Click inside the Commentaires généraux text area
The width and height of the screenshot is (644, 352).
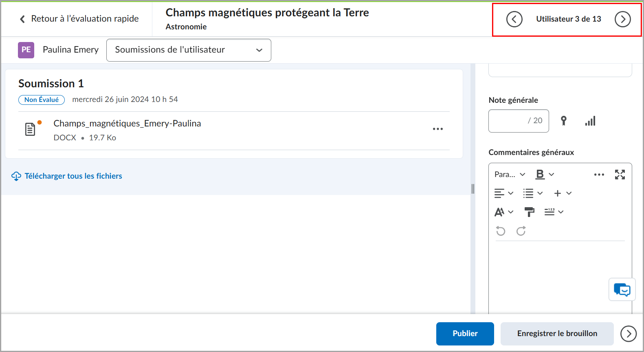pyautogui.click(x=560, y=277)
